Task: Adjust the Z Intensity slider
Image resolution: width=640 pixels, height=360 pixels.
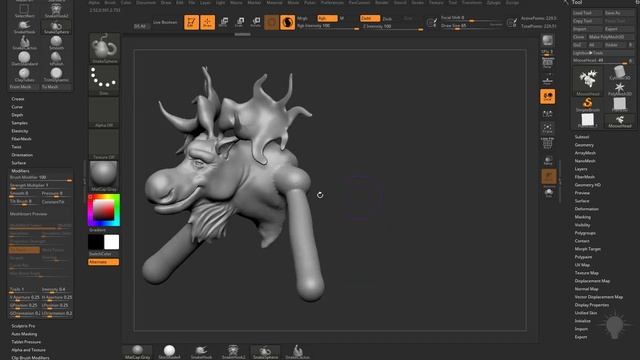Action: [392, 27]
